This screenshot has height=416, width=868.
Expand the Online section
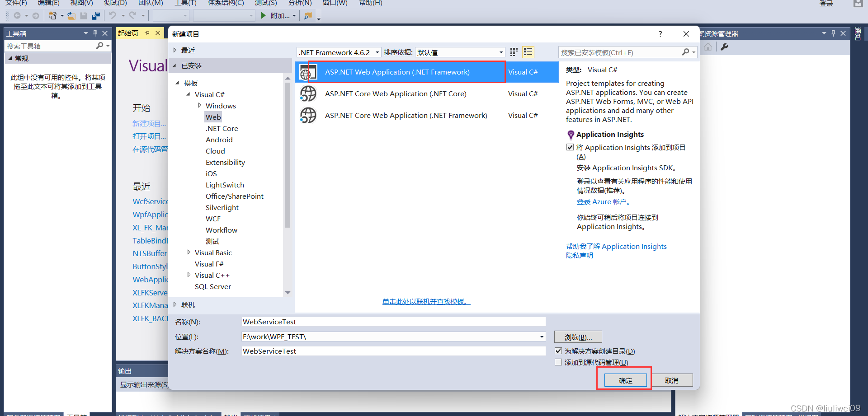click(x=175, y=304)
